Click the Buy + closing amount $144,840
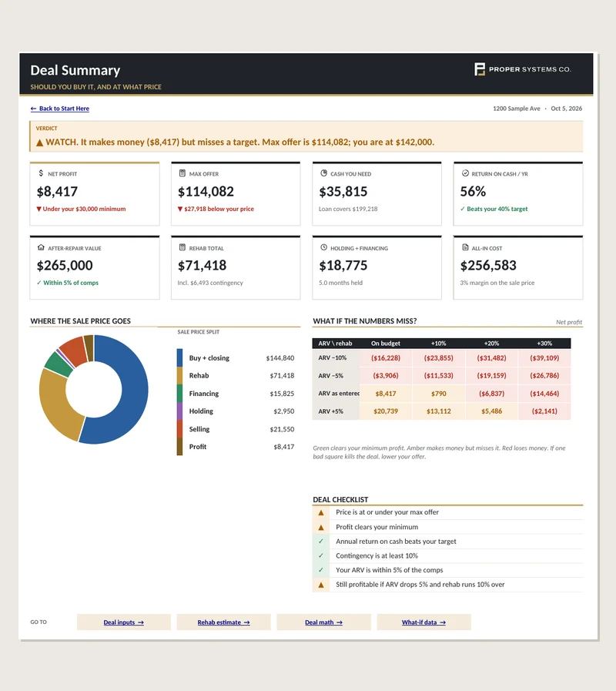The width and height of the screenshot is (616, 691). click(x=280, y=358)
